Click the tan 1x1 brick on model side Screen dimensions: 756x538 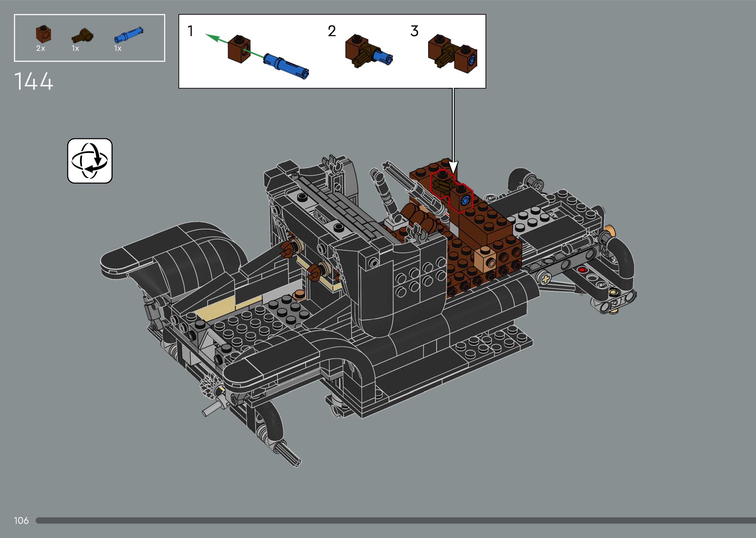click(485, 261)
